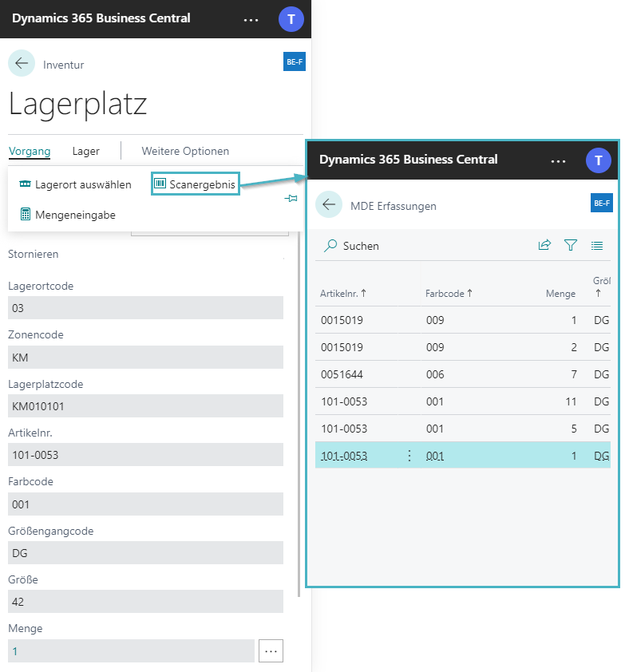Open Weitere Optionen menu
This screenshot has height=672, width=625.
tap(185, 151)
